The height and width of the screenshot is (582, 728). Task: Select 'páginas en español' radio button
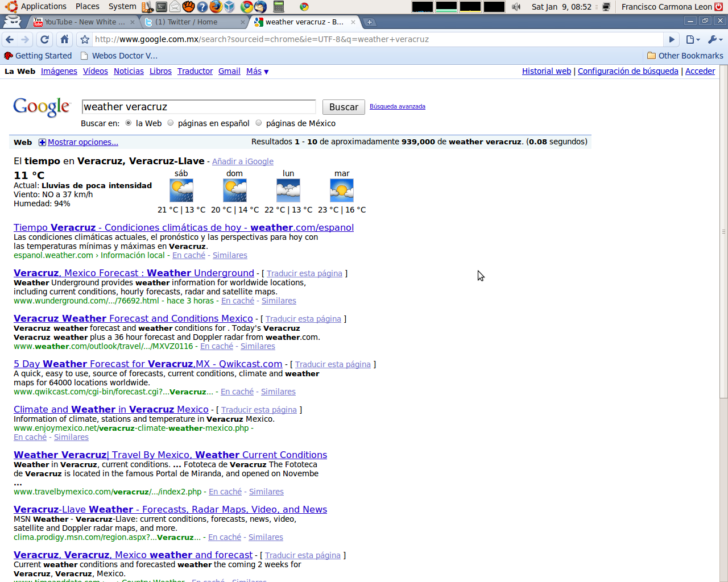pos(171,123)
